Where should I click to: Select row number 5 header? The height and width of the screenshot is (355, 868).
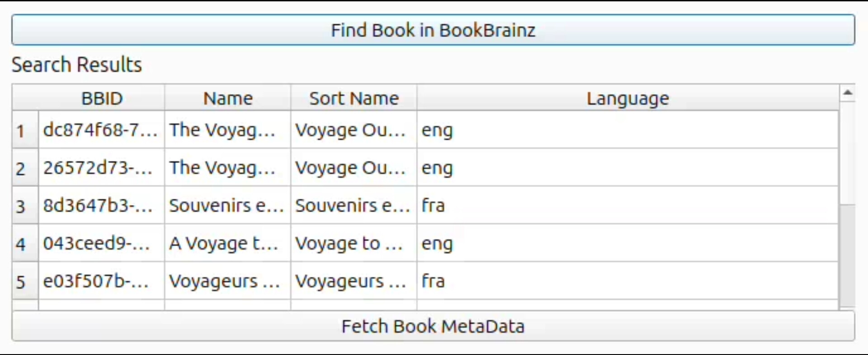(x=21, y=281)
